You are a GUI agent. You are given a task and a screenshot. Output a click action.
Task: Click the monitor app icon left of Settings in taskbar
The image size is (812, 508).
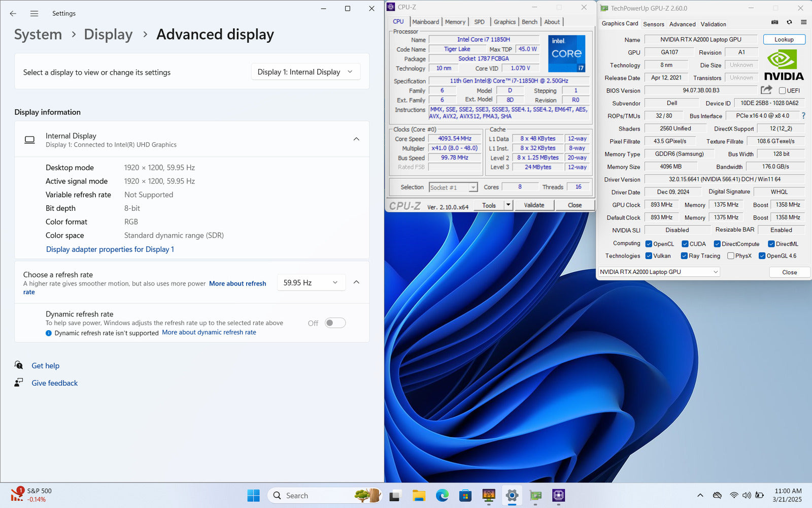coord(489,495)
